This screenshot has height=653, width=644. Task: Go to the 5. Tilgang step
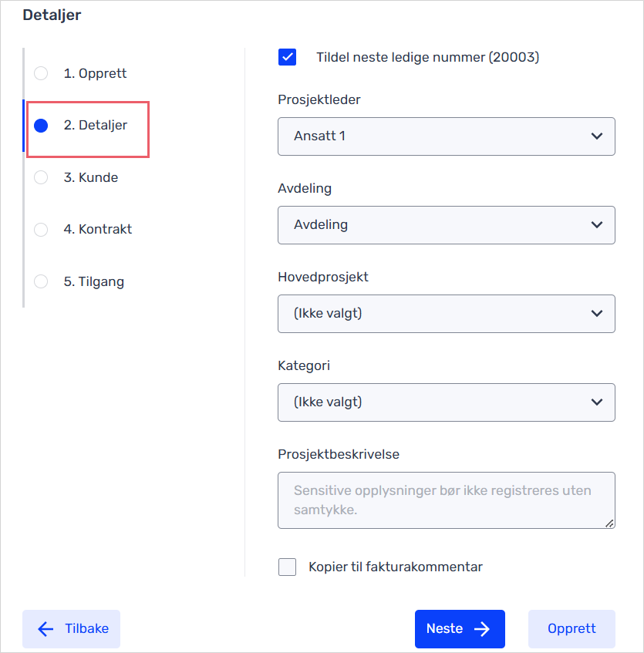pyautogui.click(x=94, y=281)
